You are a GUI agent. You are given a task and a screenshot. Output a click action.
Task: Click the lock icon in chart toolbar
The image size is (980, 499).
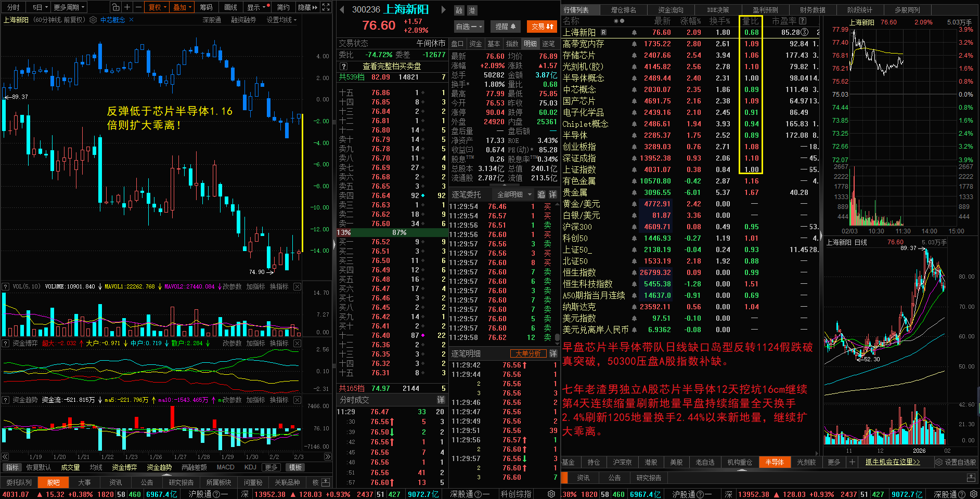(115, 7)
